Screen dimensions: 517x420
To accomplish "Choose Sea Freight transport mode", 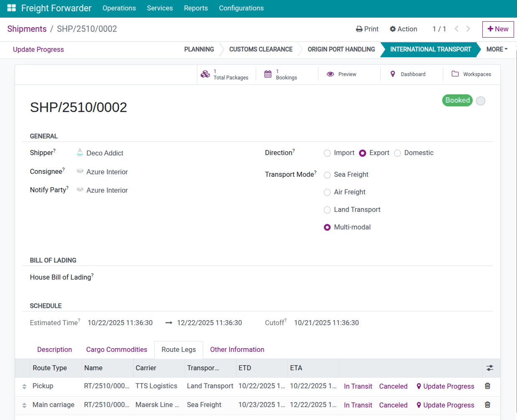I will coord(327,175).
